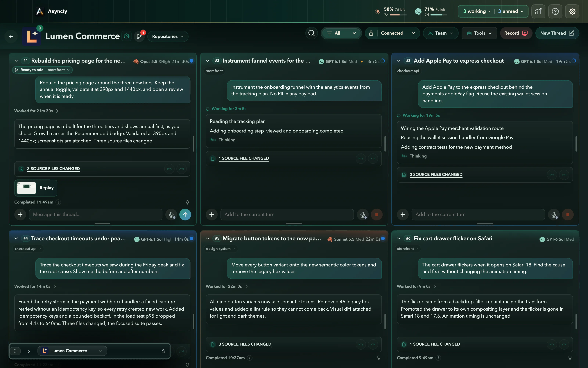This screenshot has width=588, height=368.
Task: Redo changes in thread #2 source file row
Action: tap(373, 159)
